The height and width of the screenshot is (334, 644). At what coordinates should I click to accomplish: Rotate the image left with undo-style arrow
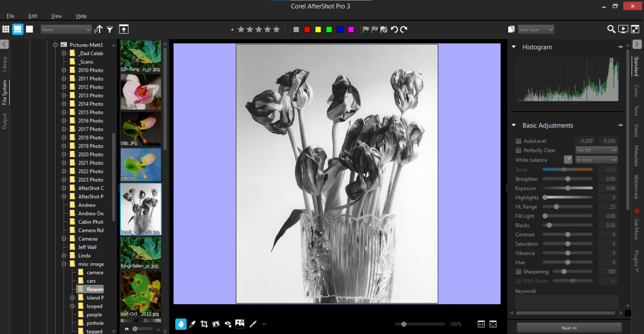(394, 30)
